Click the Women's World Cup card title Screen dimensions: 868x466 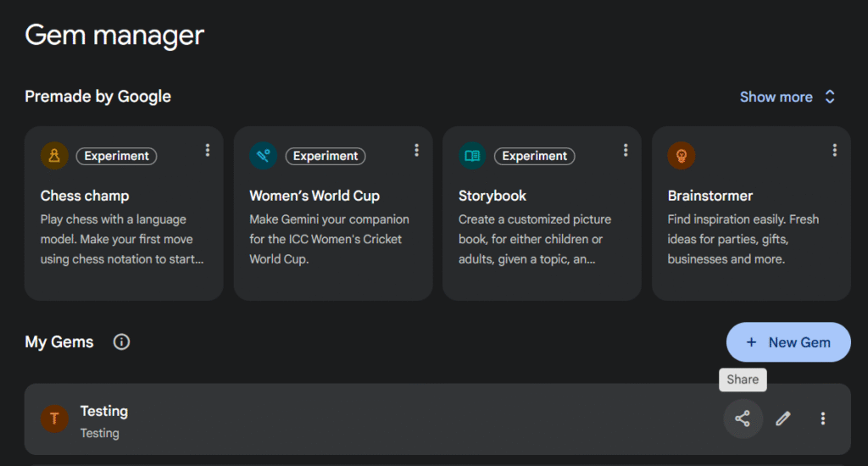(x=314, y=196)
